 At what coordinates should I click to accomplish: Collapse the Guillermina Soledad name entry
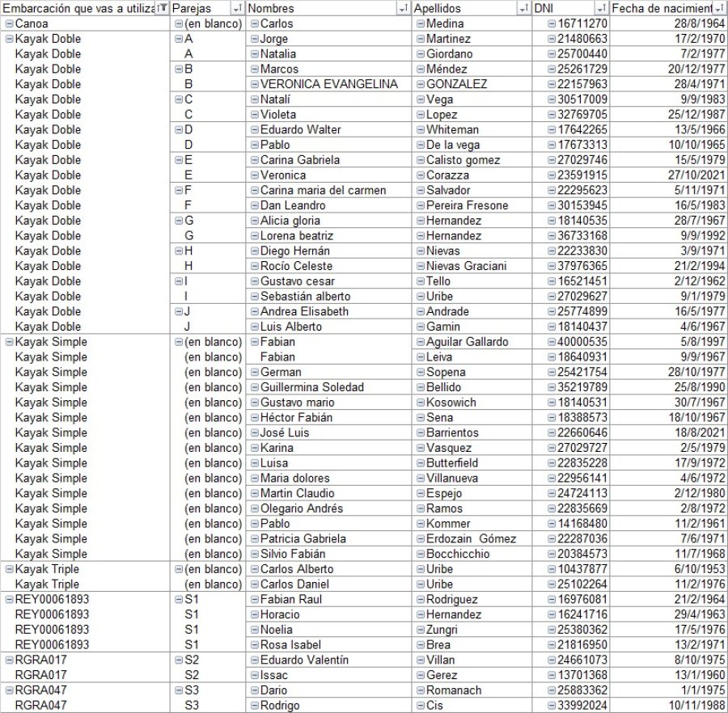coord(255,387)
